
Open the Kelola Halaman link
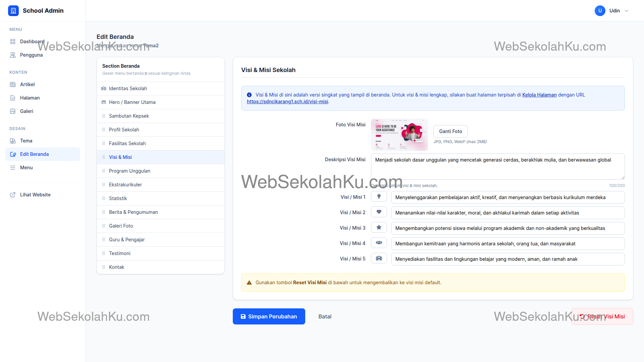(539, 95)
